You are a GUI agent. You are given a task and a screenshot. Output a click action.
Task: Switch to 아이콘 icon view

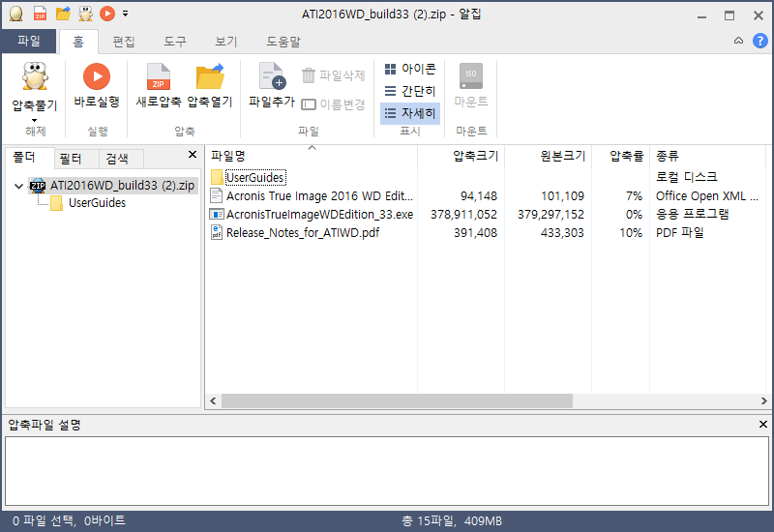(x=410, y=69)
